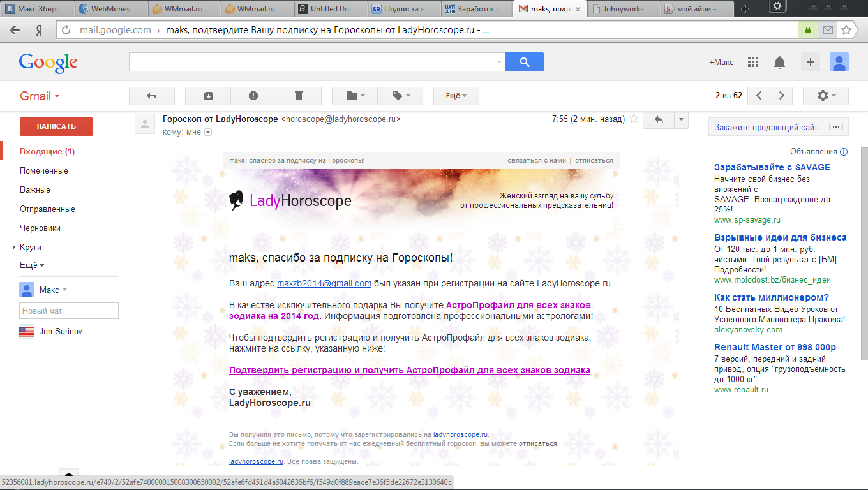Viewport: 868px width, 490px height.
Task: Open the Ещё more actions dropdown
Action: [x=456, y=96]
